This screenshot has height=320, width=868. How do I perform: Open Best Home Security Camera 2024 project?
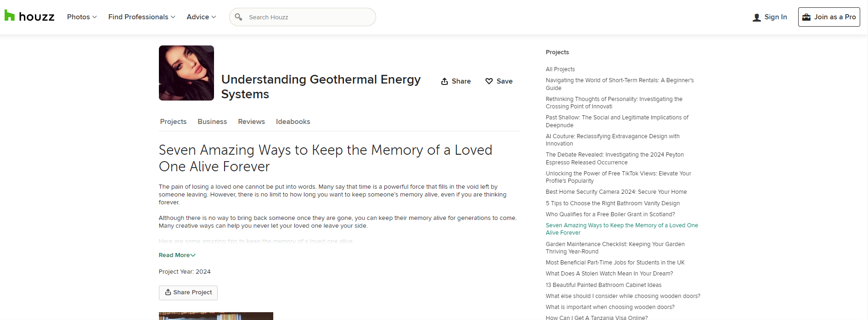coord(616,192)
